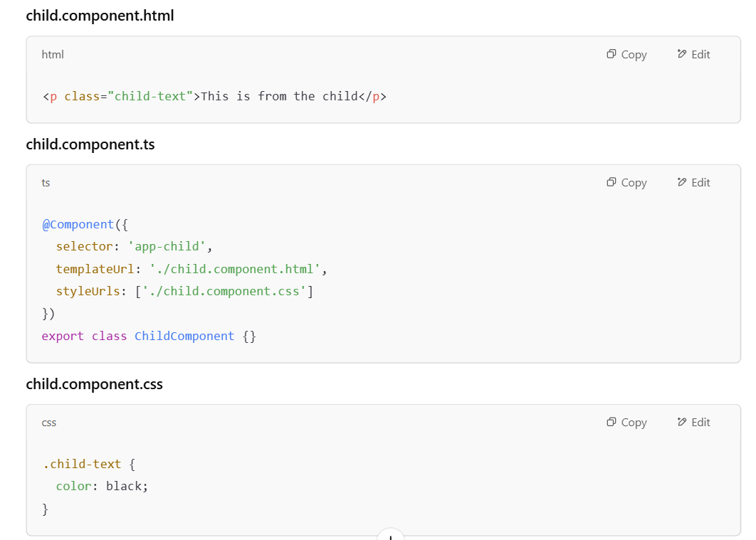Screen dimensions: 756x540
Task: Select the child.component.html heading
Action: (x=100, y=15)
